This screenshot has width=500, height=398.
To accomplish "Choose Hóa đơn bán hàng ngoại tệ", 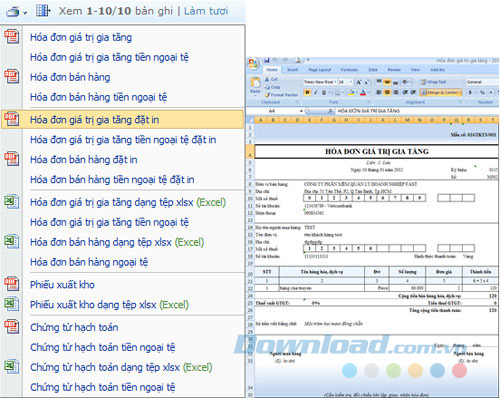I will pyautogui.click(x=89, y=262).
